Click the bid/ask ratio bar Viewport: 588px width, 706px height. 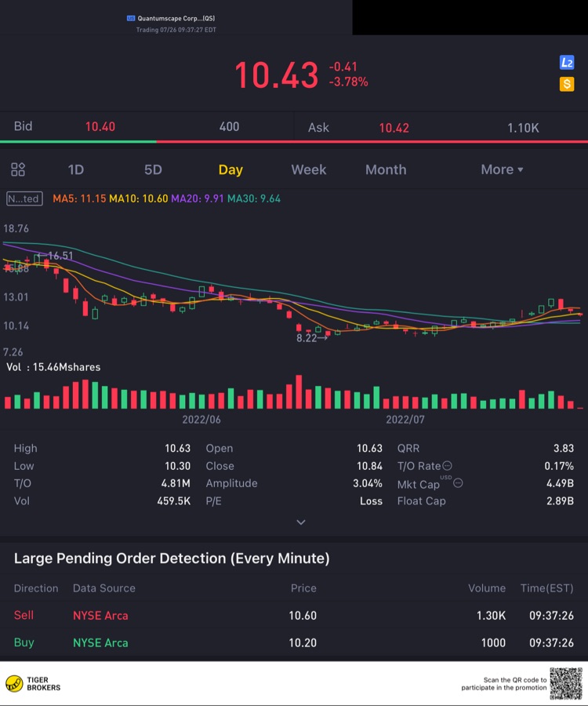[x=294, y=142]
